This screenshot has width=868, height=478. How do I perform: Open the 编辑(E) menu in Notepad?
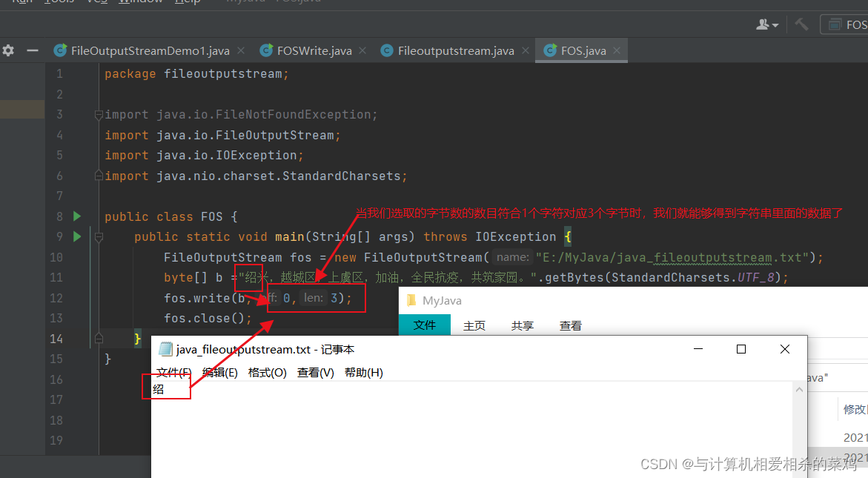tap(219, 373)
